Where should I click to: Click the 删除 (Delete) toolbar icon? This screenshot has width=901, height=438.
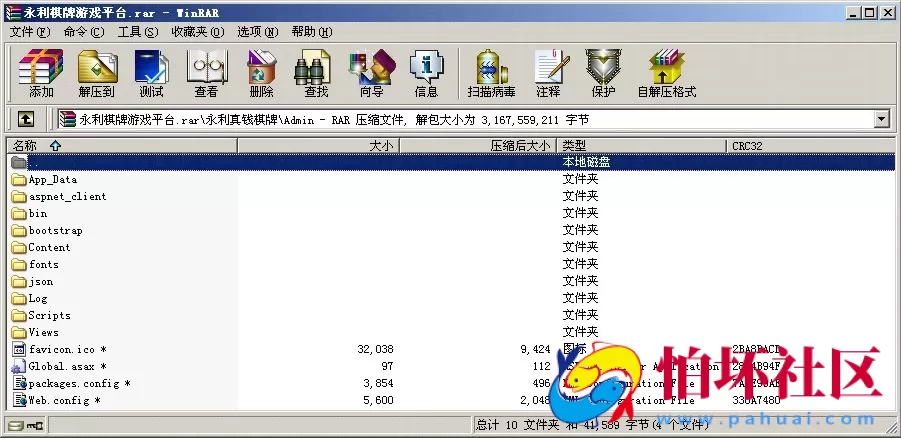pyautogui.click(x=261, y=74)
